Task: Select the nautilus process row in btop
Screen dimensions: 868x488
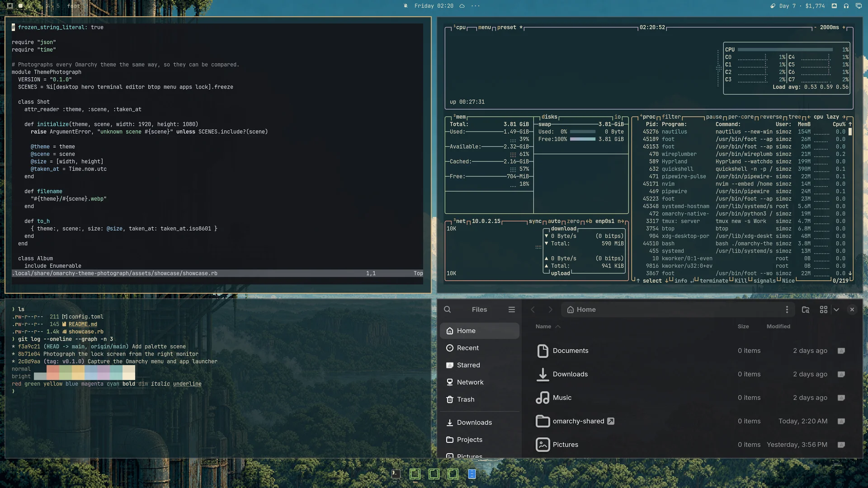Action: (744, 132)
